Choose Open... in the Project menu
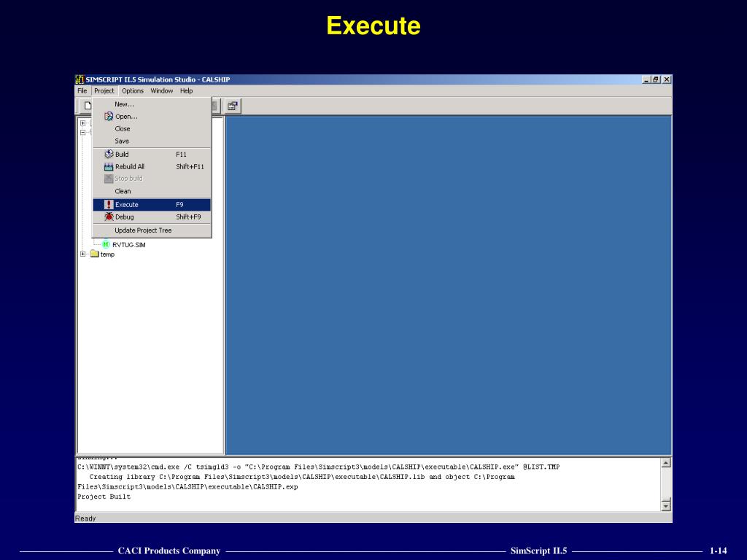The image size is (747, 560). click(152, 117)
